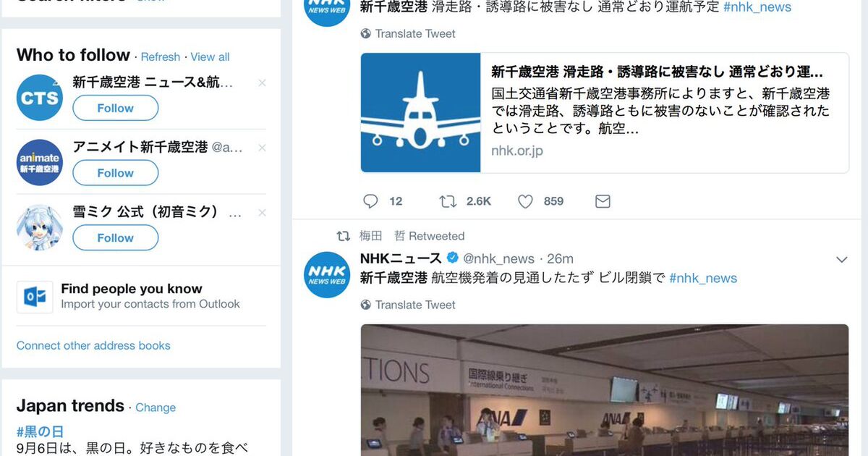The image size is (868, 456).
Task: Open View all follow suggestions
Action: pyautogui.click(x=210, y=56)
